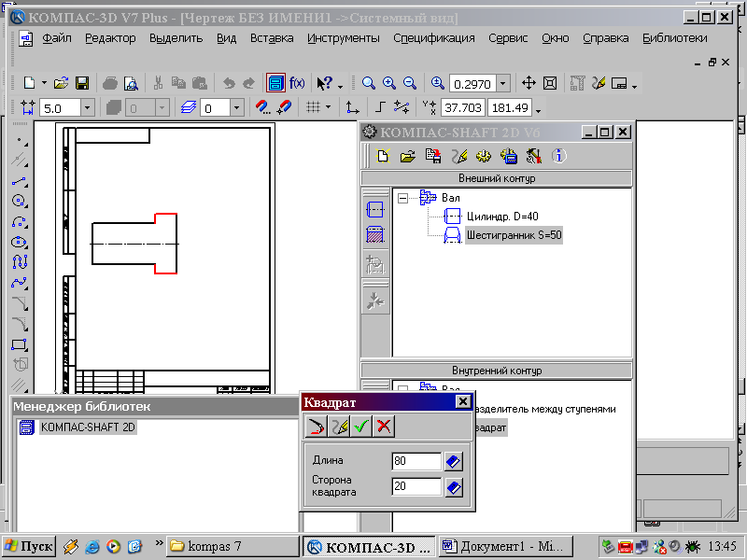This screenshot has height=560, width=747.
Task: Click the cylindrical step icon in SHAFT side panel
Action: click(x=375, y=209)
